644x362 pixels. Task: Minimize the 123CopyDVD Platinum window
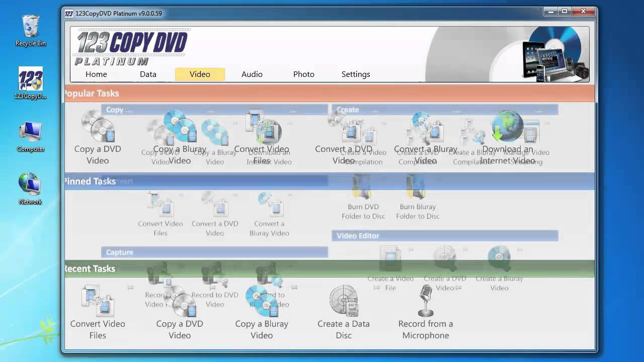(x=550, y=11)
